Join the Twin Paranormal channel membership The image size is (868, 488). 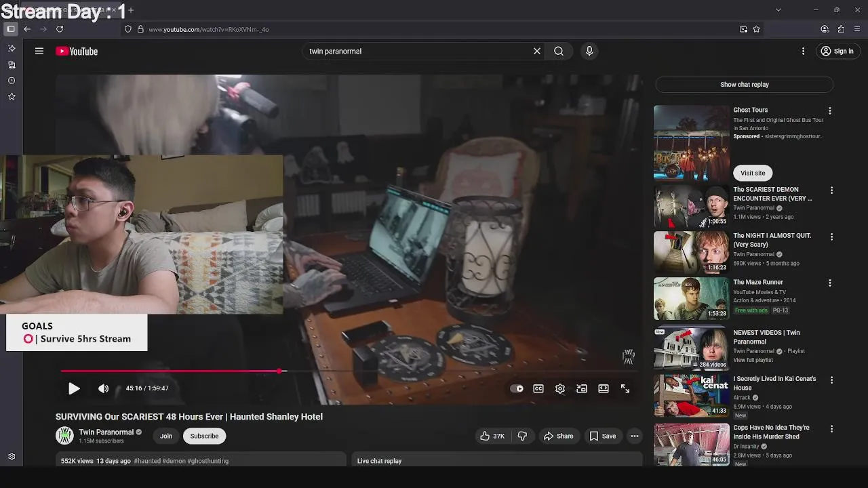(166, 436)
